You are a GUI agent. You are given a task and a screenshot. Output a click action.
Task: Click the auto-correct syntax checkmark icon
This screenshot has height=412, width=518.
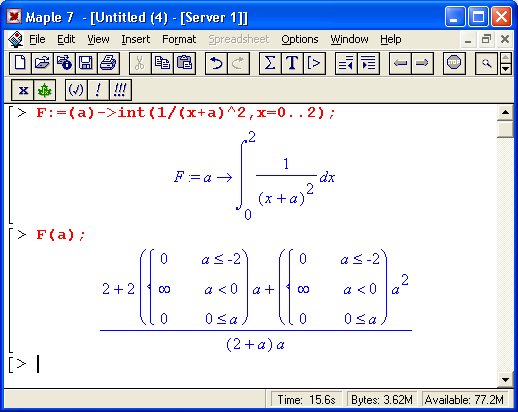[x=76, y=90]
